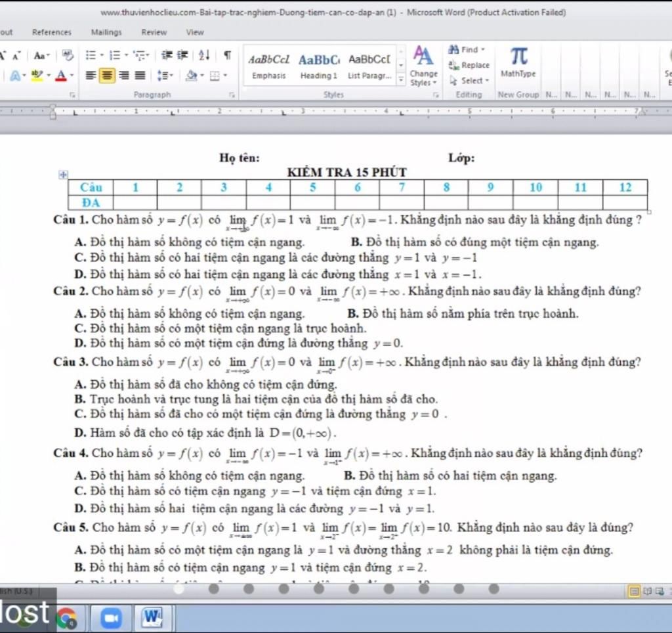
Task: Click the Borders grid icon
Action: click(x=215, y=76)
